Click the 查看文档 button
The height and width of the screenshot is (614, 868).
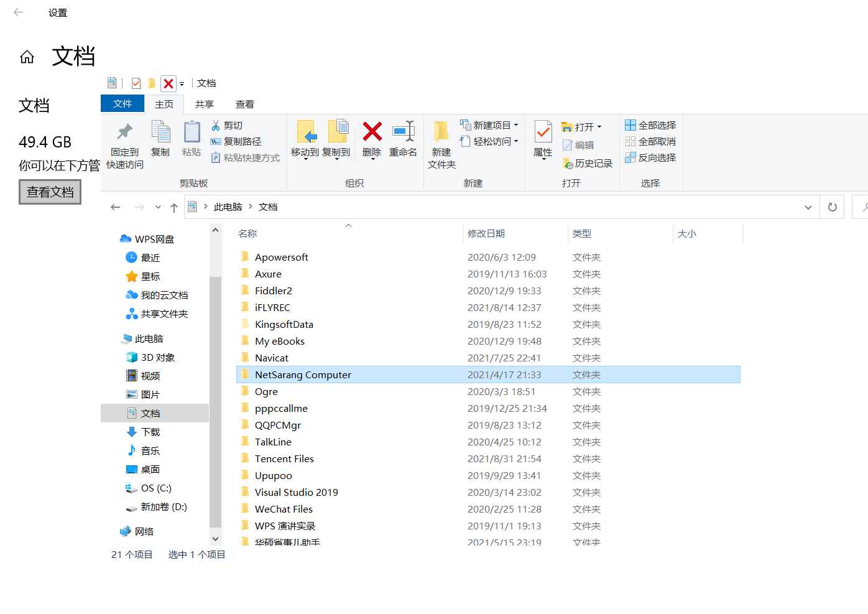point(50,192)
